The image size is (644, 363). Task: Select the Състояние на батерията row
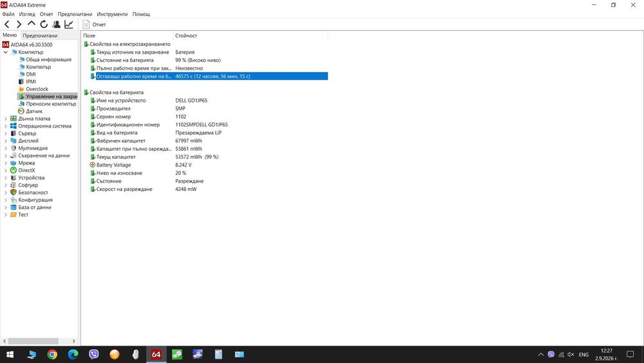click(209, 61)
